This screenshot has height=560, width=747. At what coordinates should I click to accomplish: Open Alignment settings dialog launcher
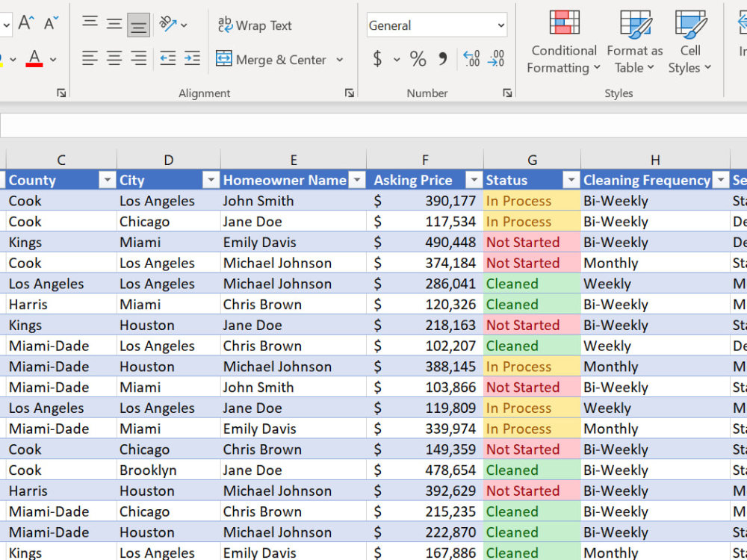350,93
